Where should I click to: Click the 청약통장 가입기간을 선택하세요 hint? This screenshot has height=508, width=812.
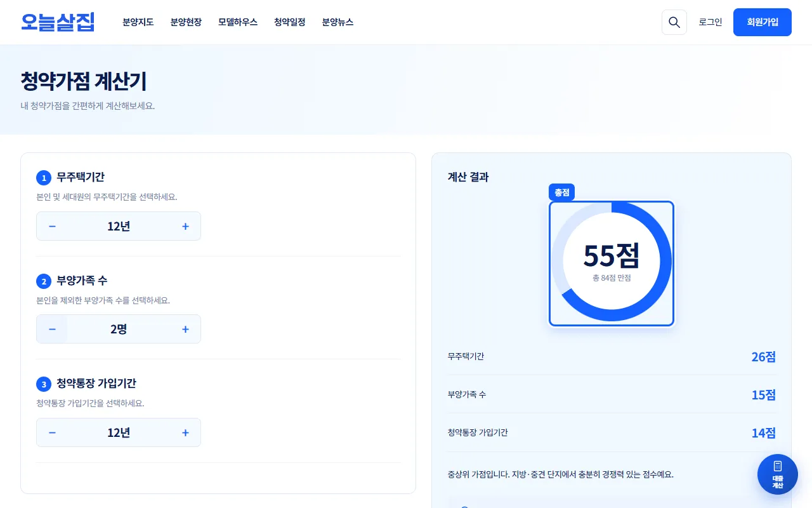click(x=91, y=403)
